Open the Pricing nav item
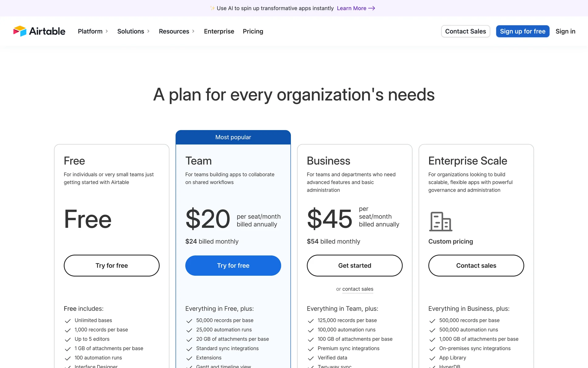The width and height of the screenshot is (588, 368). pyautogui.click(x=253, y=31)
